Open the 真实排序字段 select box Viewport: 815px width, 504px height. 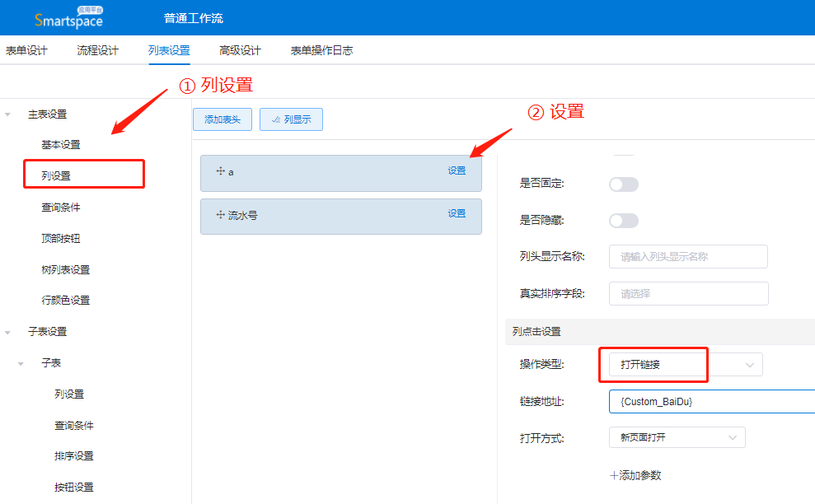pyautogui.click(x=688, y=293)
